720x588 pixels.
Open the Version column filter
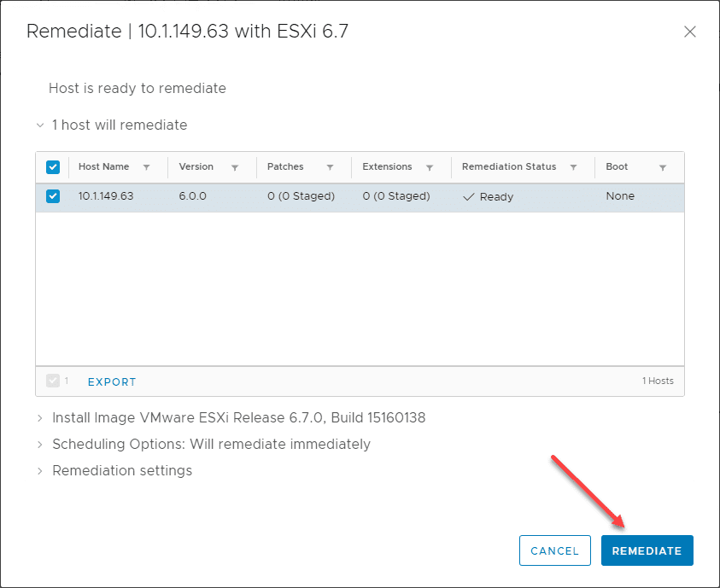[x=235, y=166]
